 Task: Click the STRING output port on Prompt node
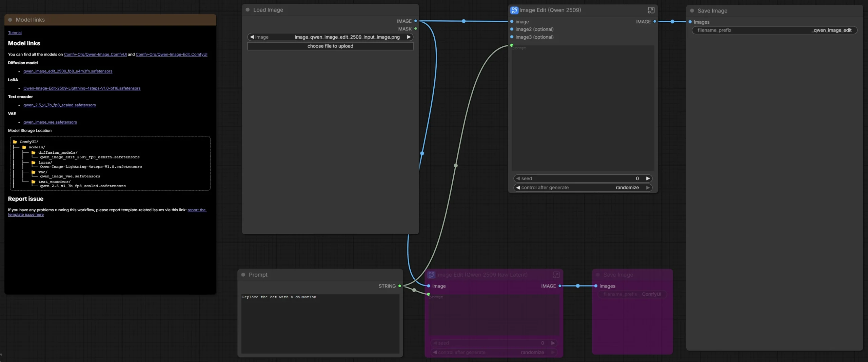(x=400, y=286)
